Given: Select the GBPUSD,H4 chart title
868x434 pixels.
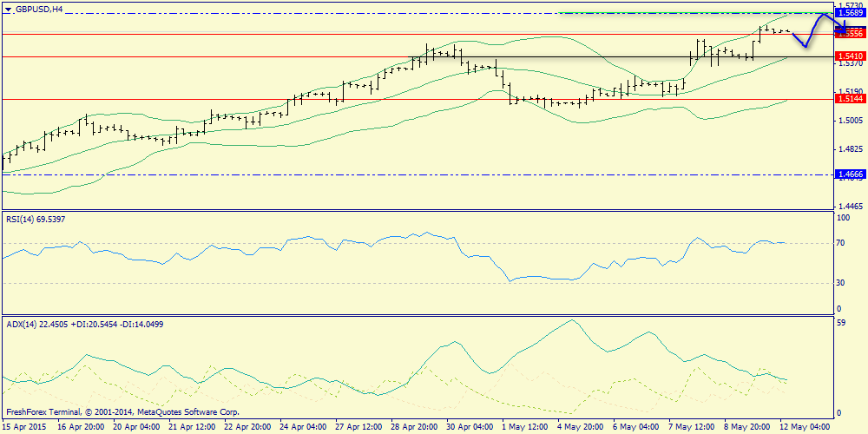Looking at the screenshot, I should 38,9.
